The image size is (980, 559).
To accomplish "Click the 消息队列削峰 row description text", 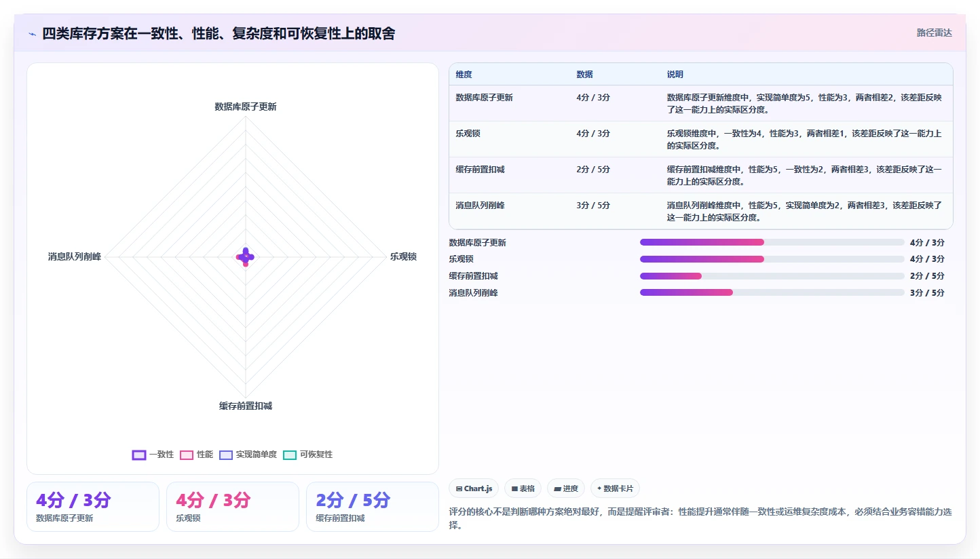I will (x=804, y=211).
